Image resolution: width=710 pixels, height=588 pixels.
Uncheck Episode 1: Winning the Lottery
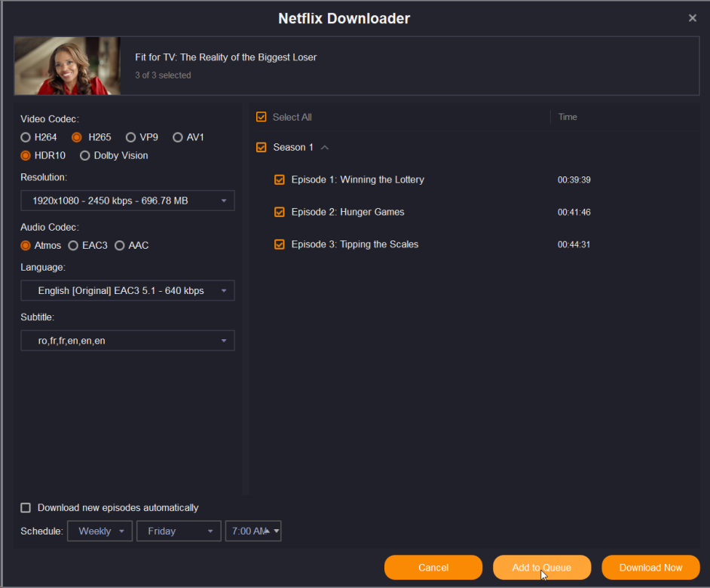point(280,180)
